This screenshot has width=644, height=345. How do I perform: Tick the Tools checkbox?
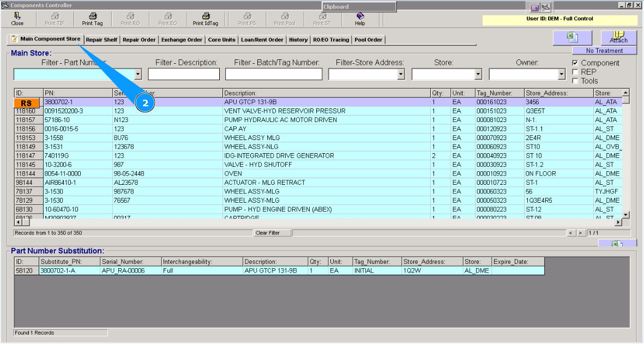[x=575, y=81]
